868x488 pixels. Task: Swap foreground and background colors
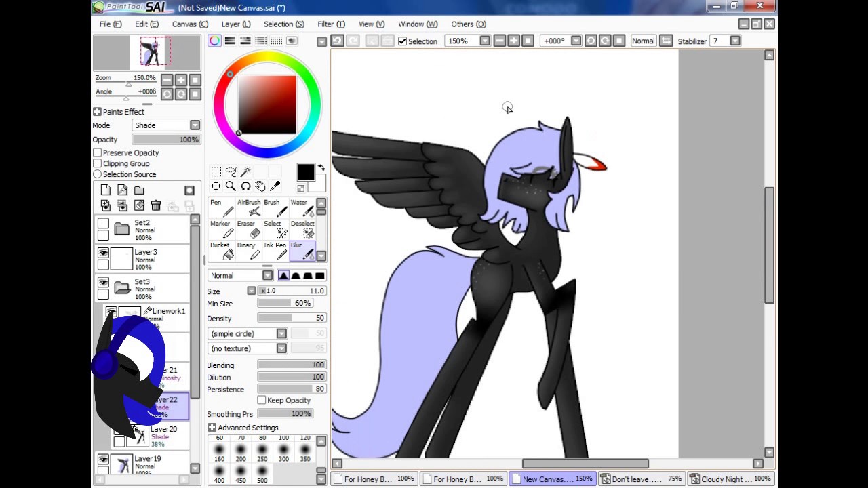(321, 167)
